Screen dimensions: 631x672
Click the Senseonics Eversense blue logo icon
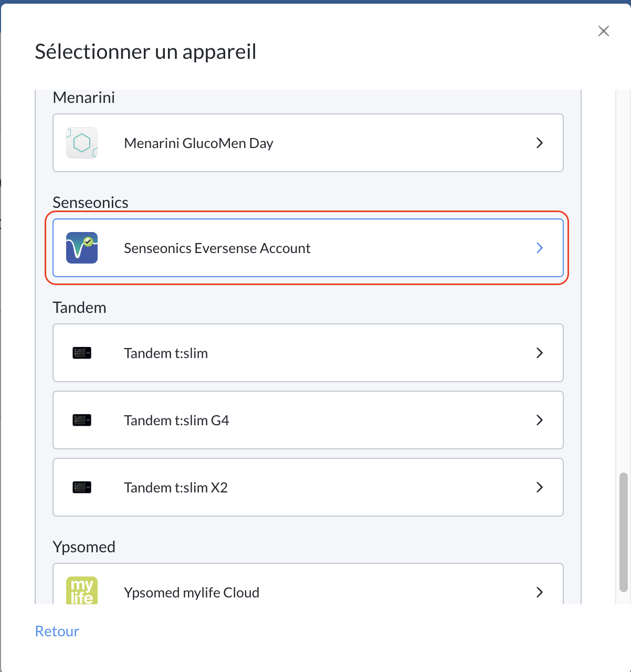82,248
